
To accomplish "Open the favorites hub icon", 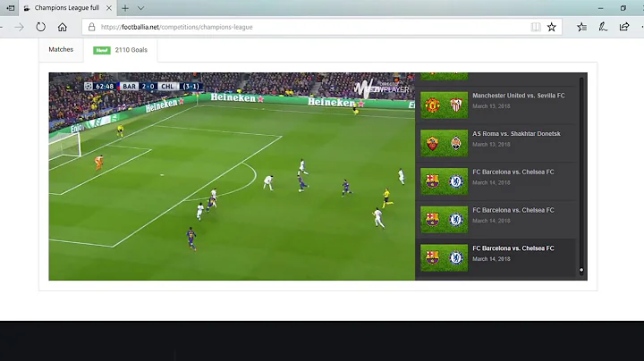I will [x=581, y=27].
